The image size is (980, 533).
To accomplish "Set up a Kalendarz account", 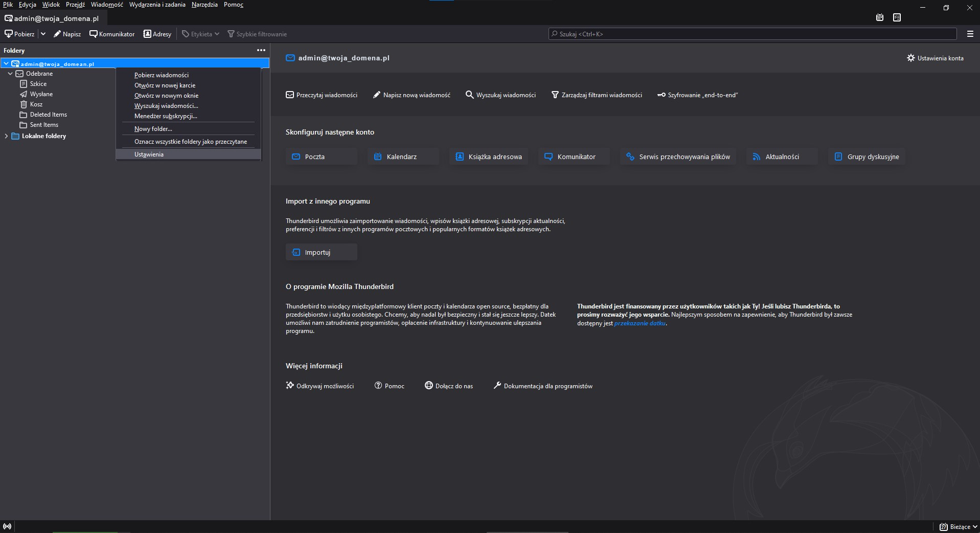I will pyautogui.click(x=403, y=157).
